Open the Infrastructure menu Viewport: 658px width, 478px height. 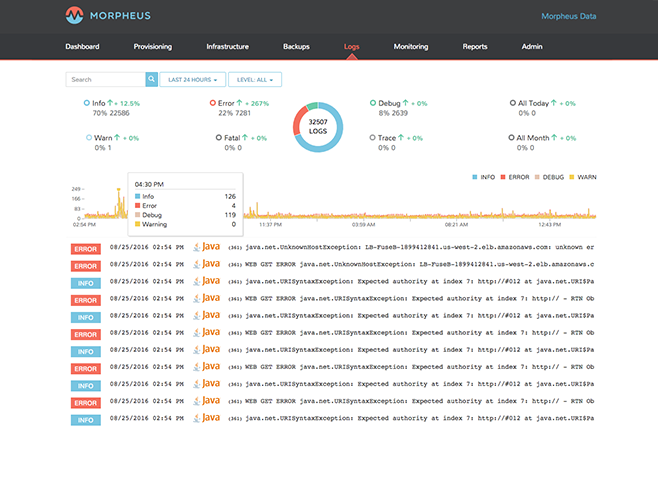(227, 47)
